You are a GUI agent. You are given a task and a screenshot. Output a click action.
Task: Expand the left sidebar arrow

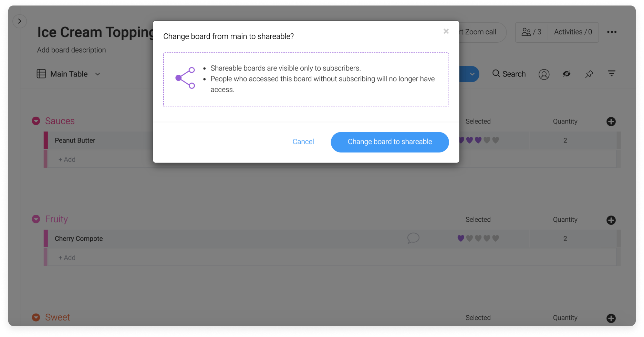(x=20, y=21)
